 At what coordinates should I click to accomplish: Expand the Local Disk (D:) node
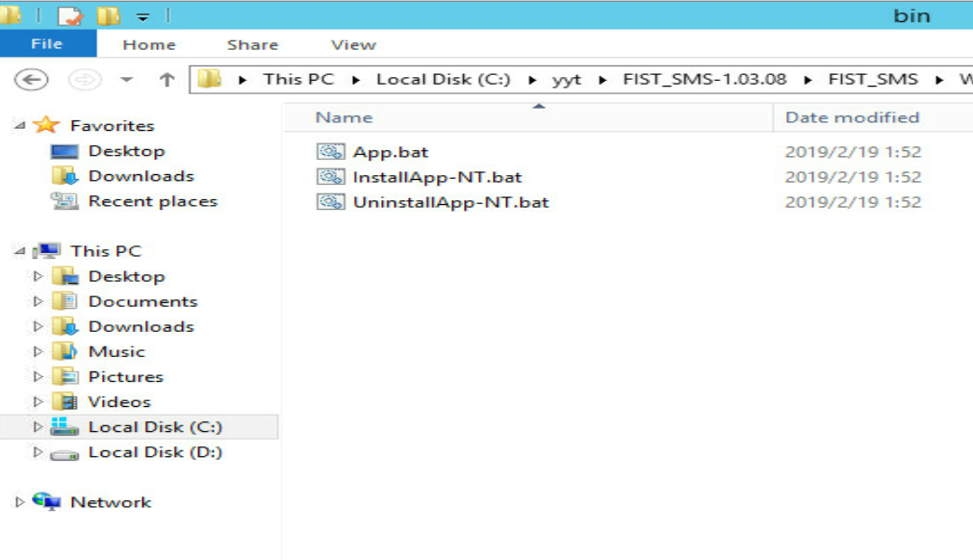pyautogui.click(x=38, y=451)
